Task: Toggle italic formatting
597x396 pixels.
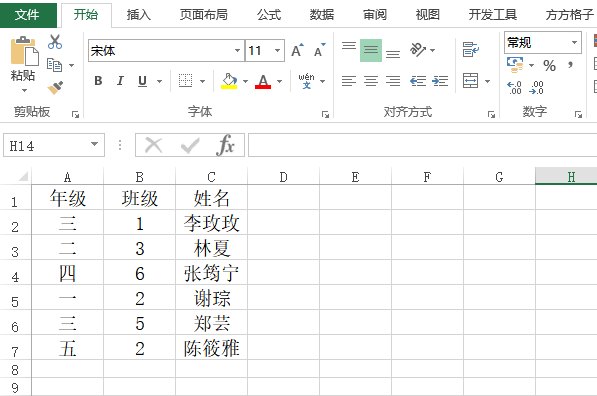Action: click(120, 81)
